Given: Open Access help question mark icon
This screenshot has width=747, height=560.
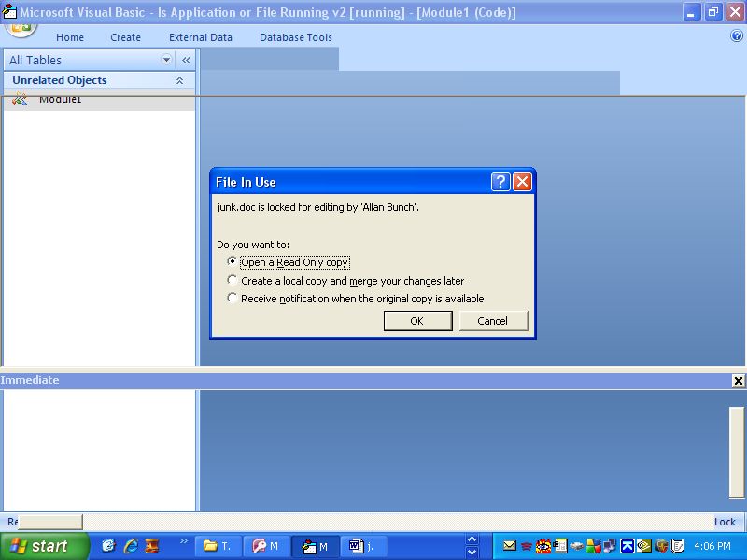Looking at the screenshot, I should [x=736, y=35].
